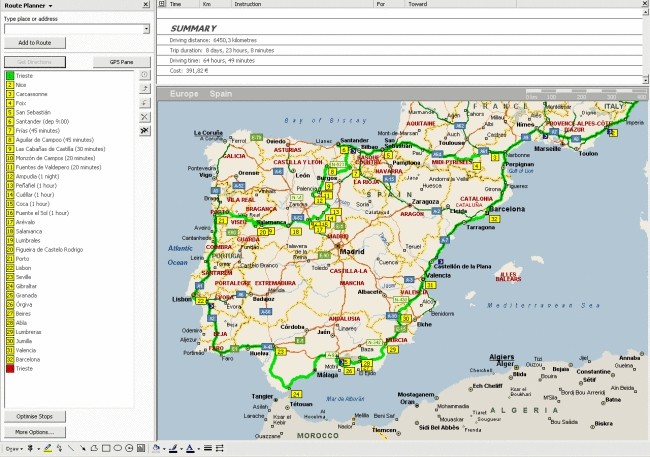The image size is (650, 457).
Task: Click stop marker 23 near Seville
Action: click(281, 352)
